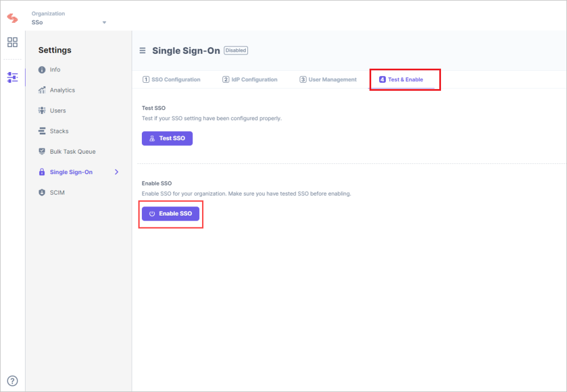Click the organization settings icon in left rail
The height and width of the screenshot is (392, 567).
12,77
